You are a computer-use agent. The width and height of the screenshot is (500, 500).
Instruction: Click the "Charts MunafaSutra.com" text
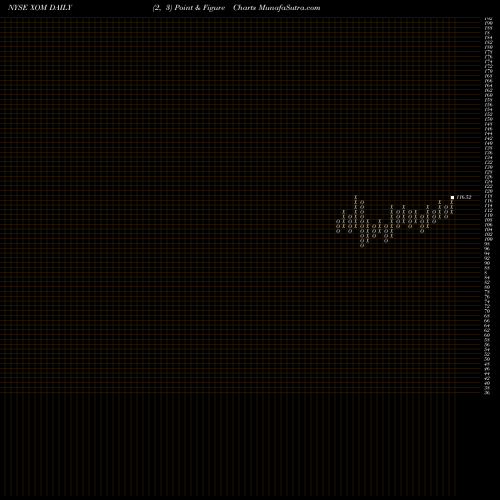point(277,8)
